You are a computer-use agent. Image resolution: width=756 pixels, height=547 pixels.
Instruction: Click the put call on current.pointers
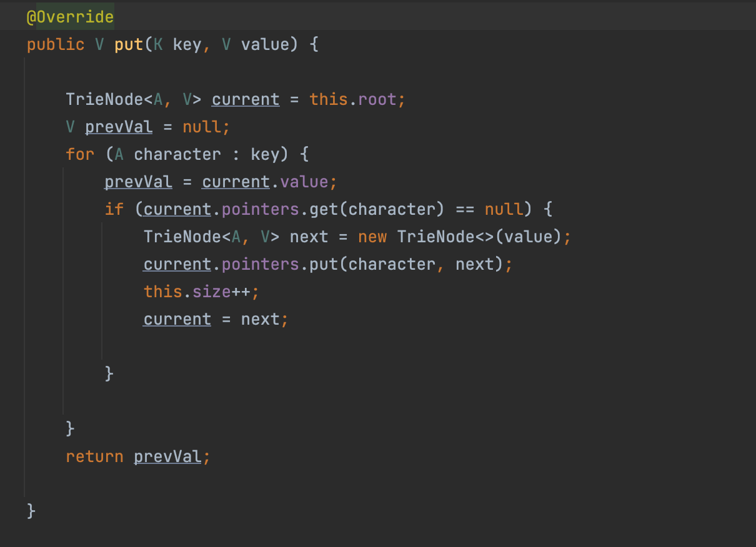click(324, 264)
